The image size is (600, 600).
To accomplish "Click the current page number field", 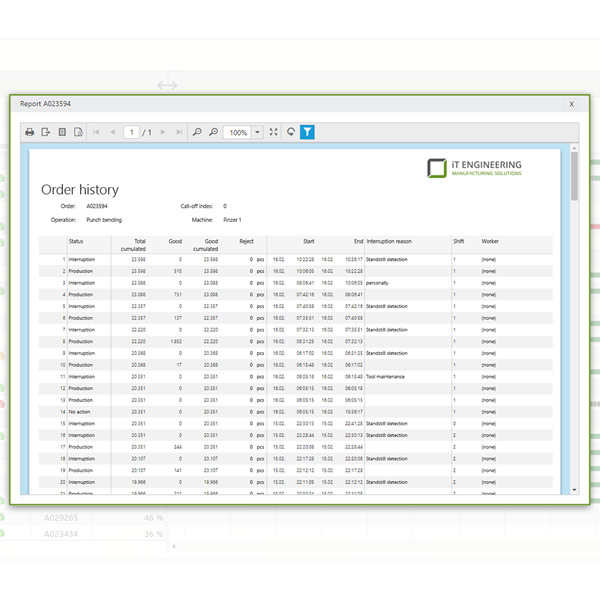I will (x=132, y=132).
